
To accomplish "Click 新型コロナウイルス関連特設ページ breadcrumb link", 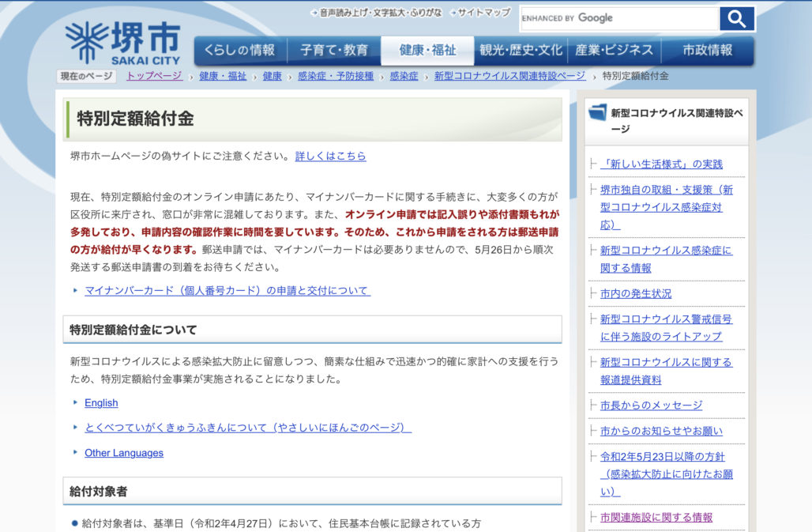I will coord(509,76).
